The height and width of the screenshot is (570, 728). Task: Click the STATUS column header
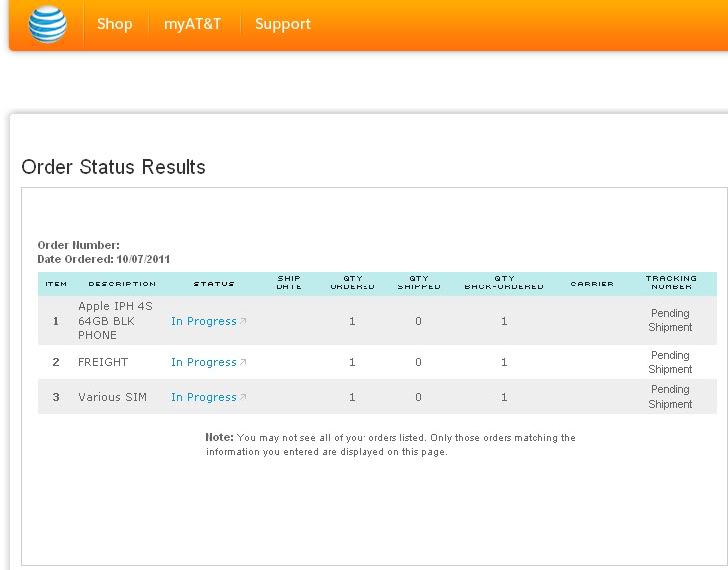[214, 284]
